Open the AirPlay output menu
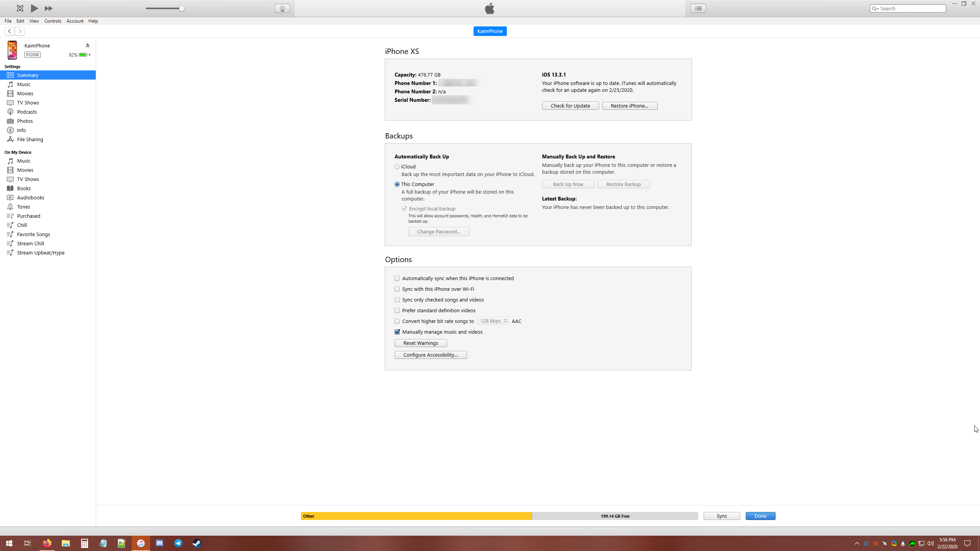The height and width of the screenshot is (551, 980). [x=282, y=8]
